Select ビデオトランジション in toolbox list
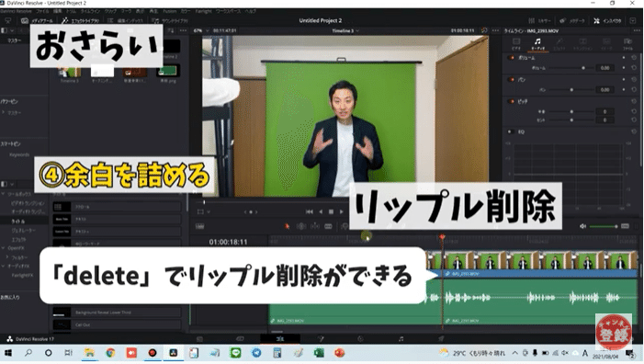This screenshot has height=364, width=644. (28, 203)
